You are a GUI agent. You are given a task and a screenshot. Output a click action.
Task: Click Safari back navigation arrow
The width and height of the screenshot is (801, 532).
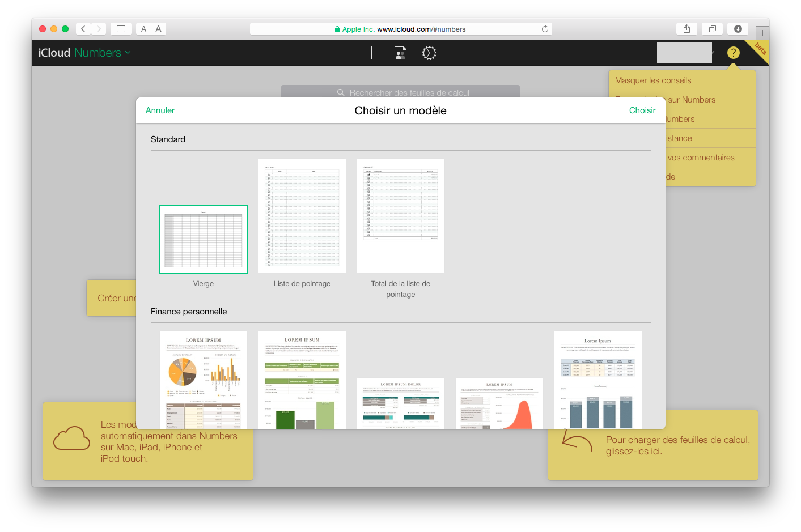click(83, 29)
